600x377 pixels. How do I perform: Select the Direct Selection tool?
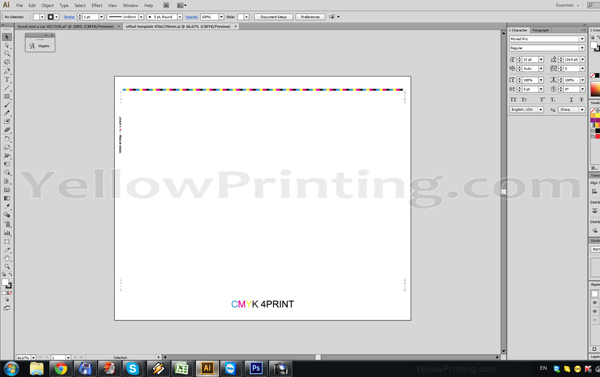coord(7,46)
